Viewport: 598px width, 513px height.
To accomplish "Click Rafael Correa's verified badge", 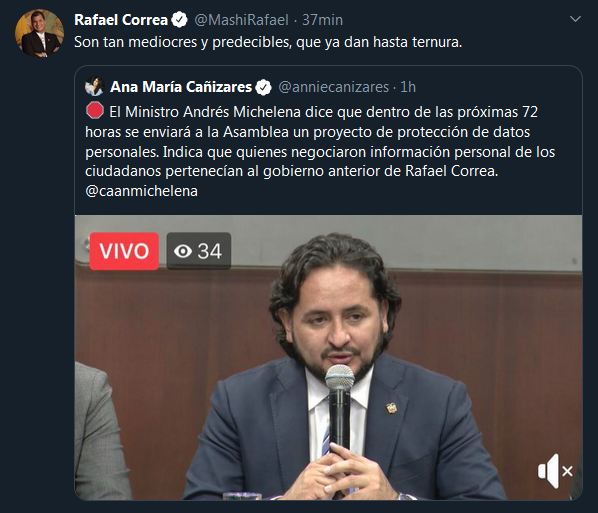I will pos(179,20).
